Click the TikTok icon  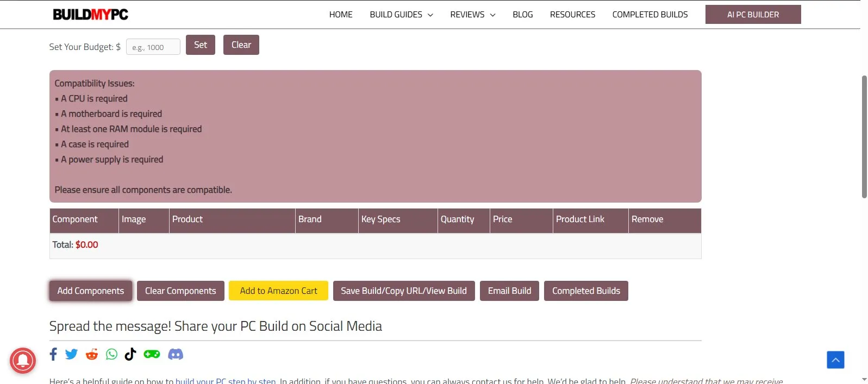click(x=130, y=355)
